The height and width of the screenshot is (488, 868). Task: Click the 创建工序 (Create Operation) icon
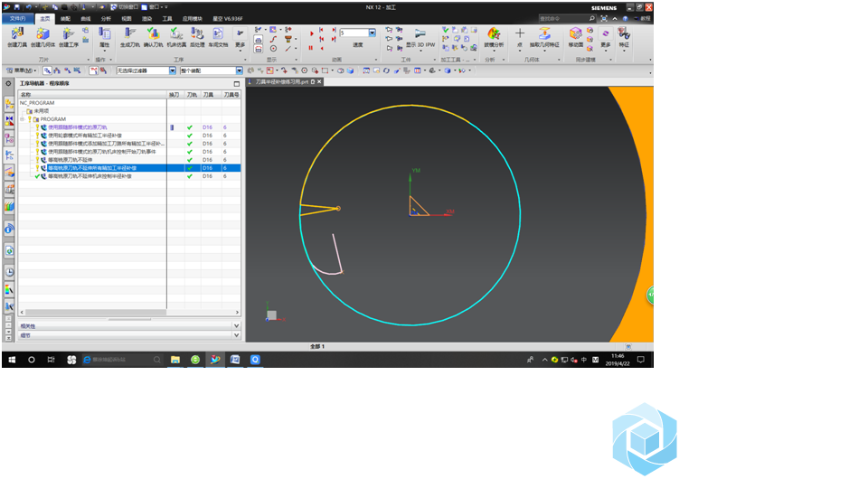[x=69, y=34]
